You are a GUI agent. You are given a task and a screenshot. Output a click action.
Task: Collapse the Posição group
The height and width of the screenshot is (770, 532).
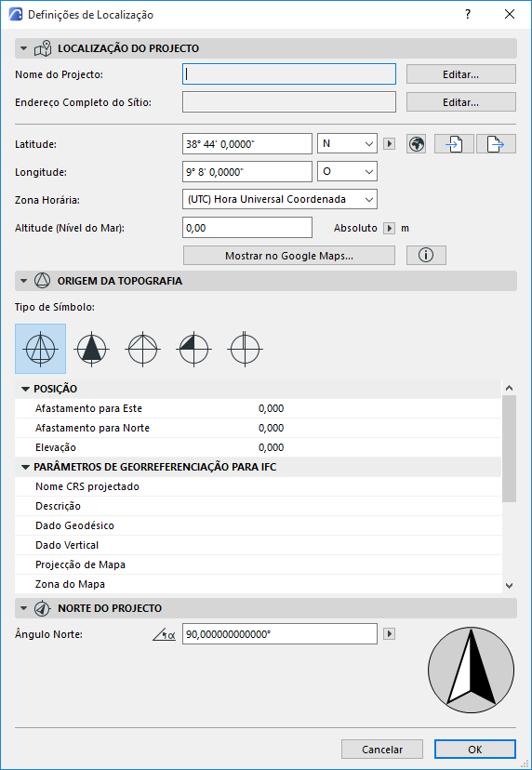25,389
